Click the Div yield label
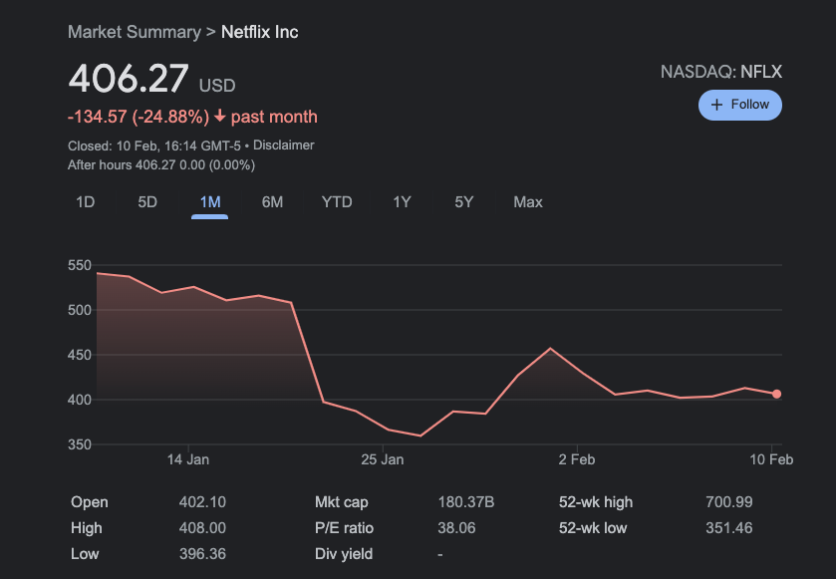The width and height of the screenshot is (836, 579). point(344,554)
